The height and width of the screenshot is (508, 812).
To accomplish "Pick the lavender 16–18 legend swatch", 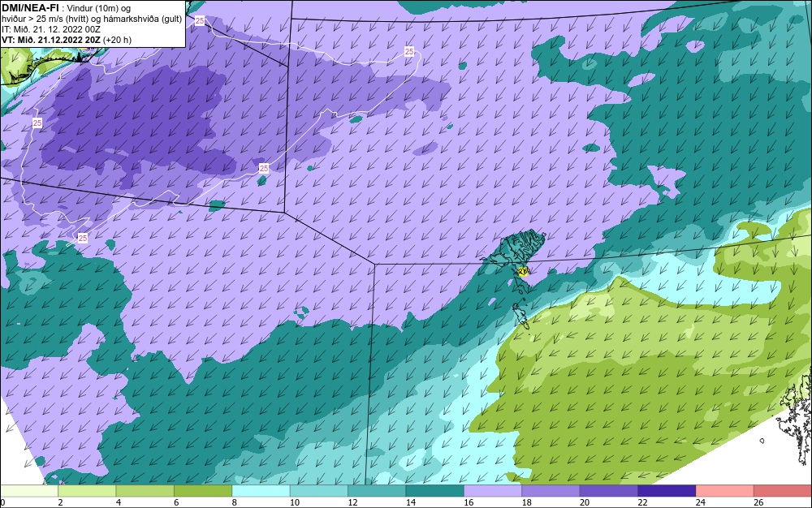I will 493,491.
